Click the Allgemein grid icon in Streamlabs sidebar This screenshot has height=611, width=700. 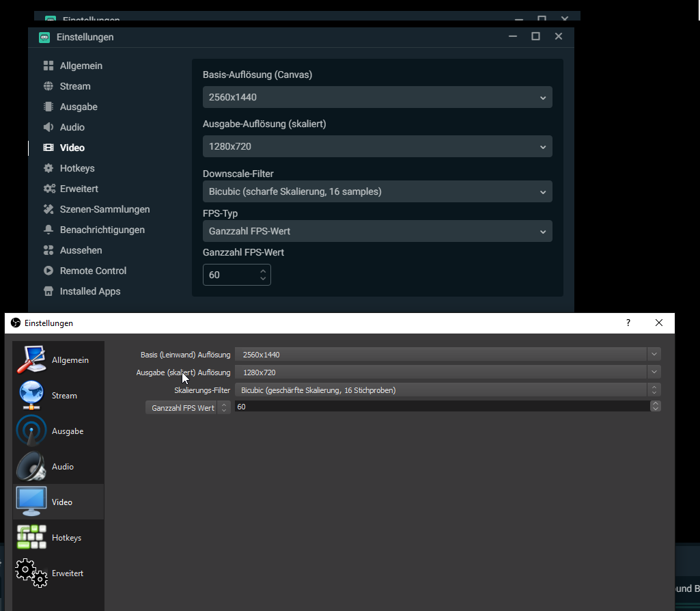pyautogui.click(x=48, y=66)
